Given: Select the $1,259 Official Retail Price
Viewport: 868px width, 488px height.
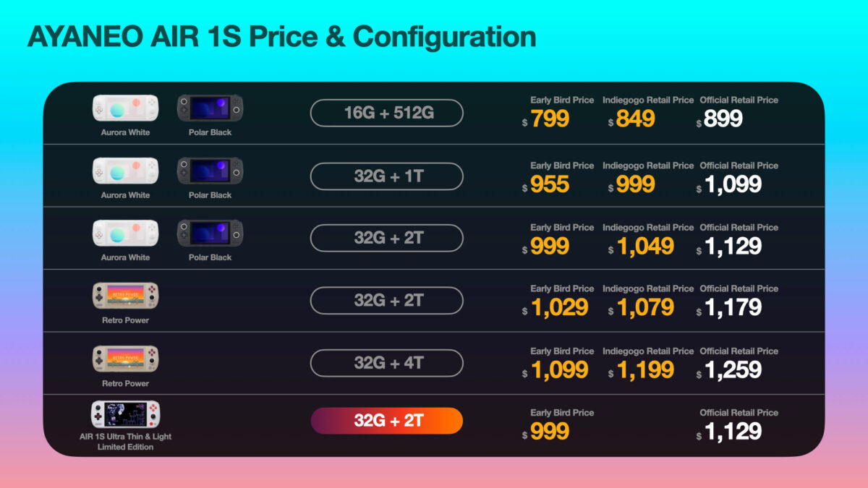Looking at the screenshot, I should coord(732,370).
